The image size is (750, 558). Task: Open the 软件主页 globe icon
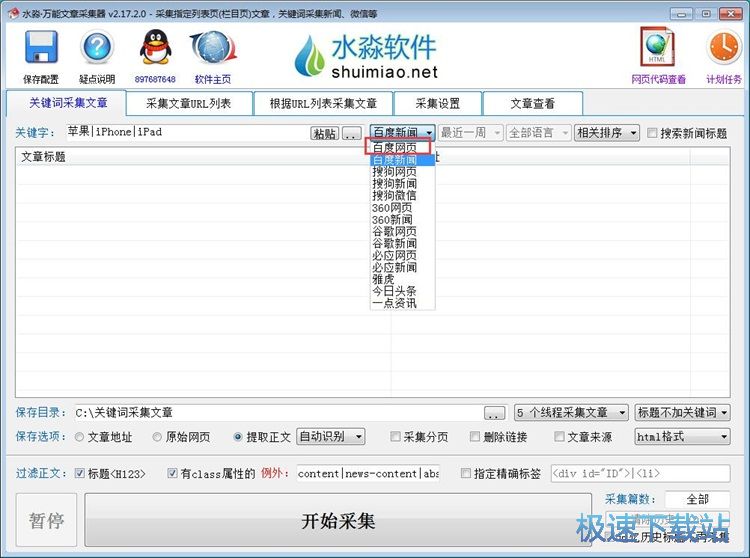tap(213, 47)
